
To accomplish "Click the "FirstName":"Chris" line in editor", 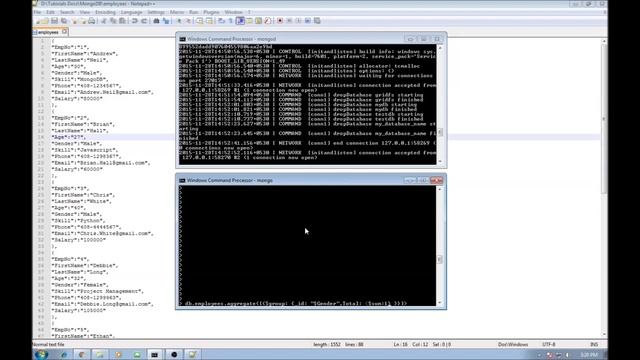I will [x=83, y=195].
